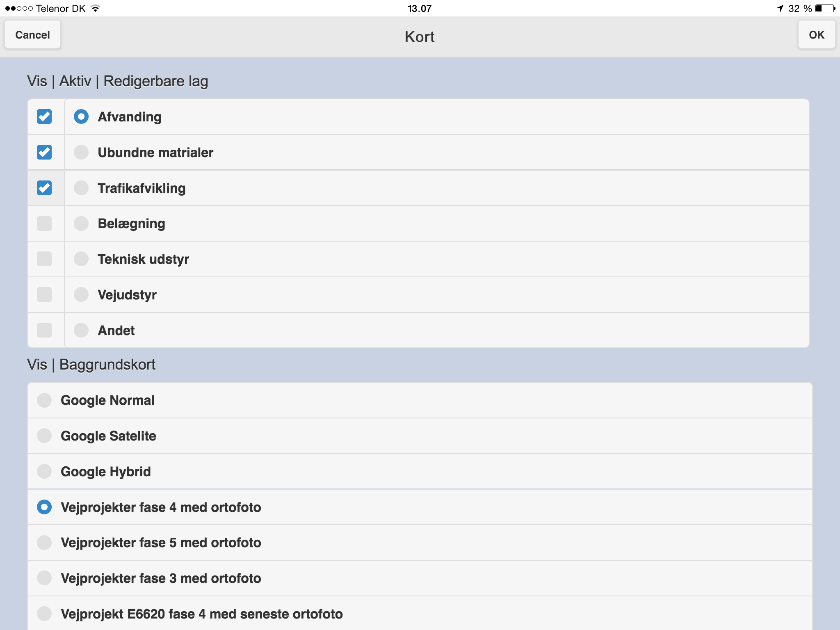The image size is (840, 630).
Task: Check the Teknisk udstyr visibility box
Action: pos(44,259)
